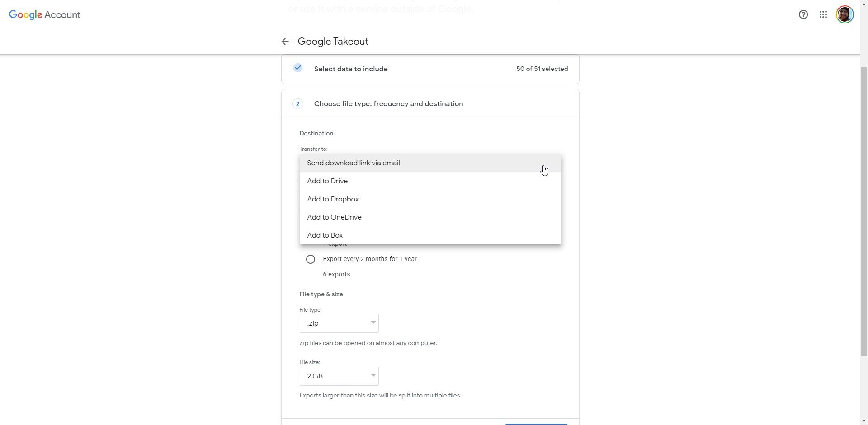This screenshot has height=425, width=868.
Task: Click the Destination heading
Action: tap(316, 133)
